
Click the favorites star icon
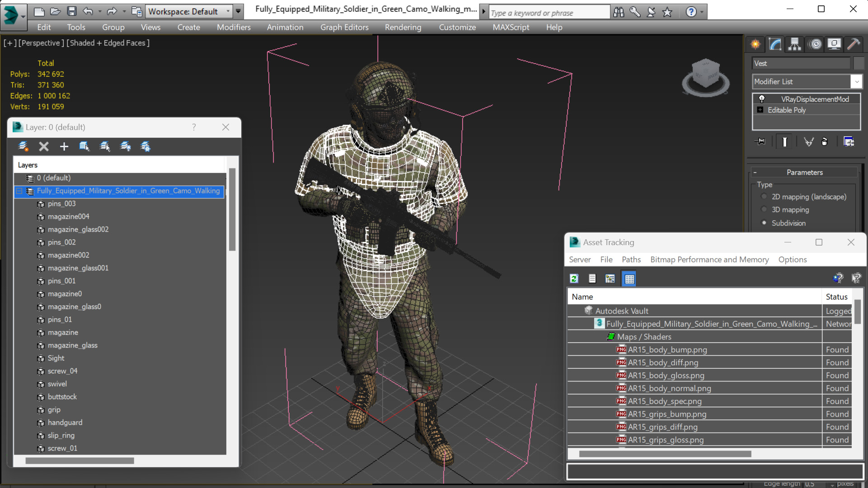(667, 12)
